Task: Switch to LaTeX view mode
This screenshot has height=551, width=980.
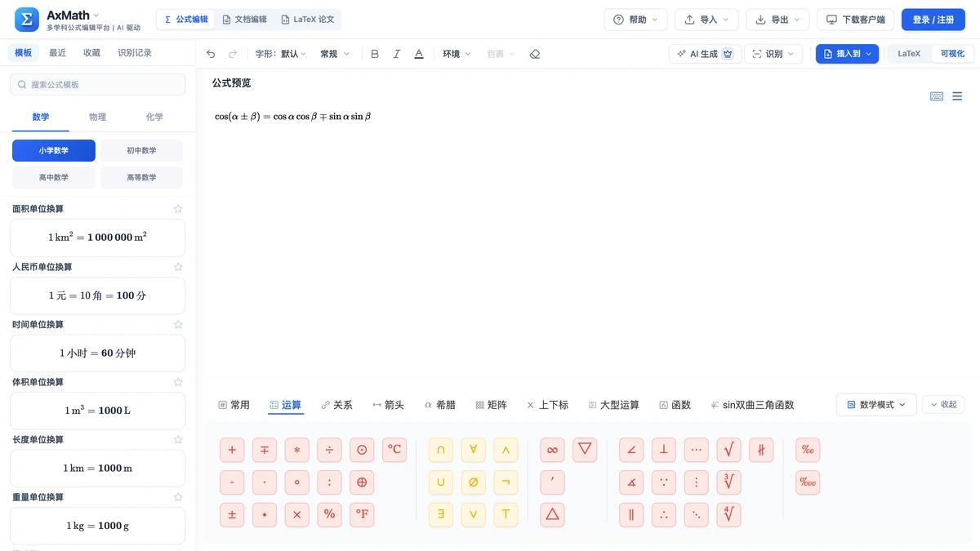Action: click(x=909, y=54)
